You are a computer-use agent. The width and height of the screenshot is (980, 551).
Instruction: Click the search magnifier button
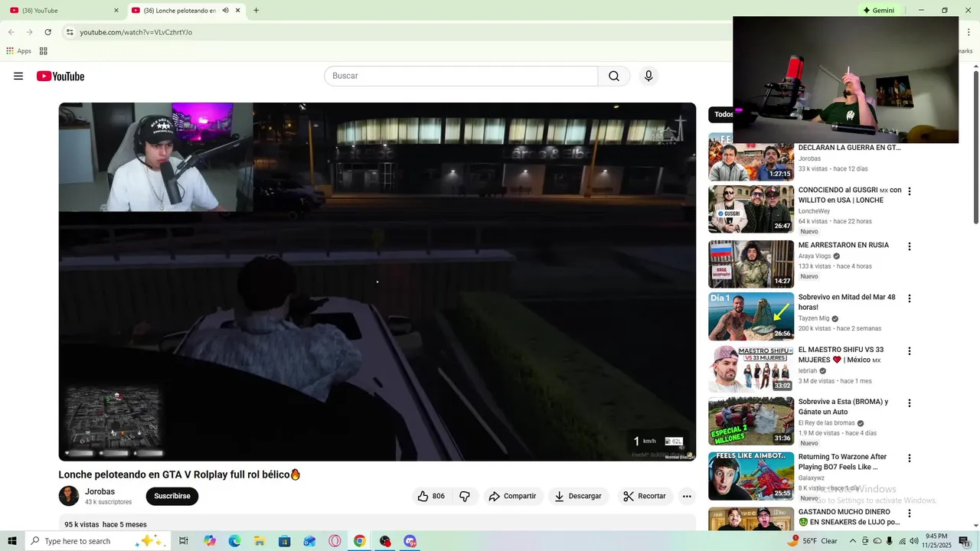[x=614, y=76]
